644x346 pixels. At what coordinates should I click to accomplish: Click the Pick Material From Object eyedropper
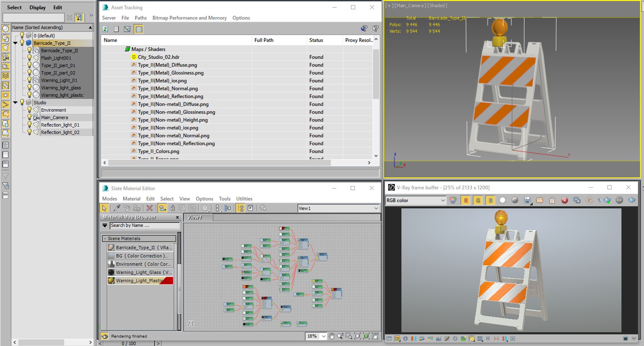point(117,208)
